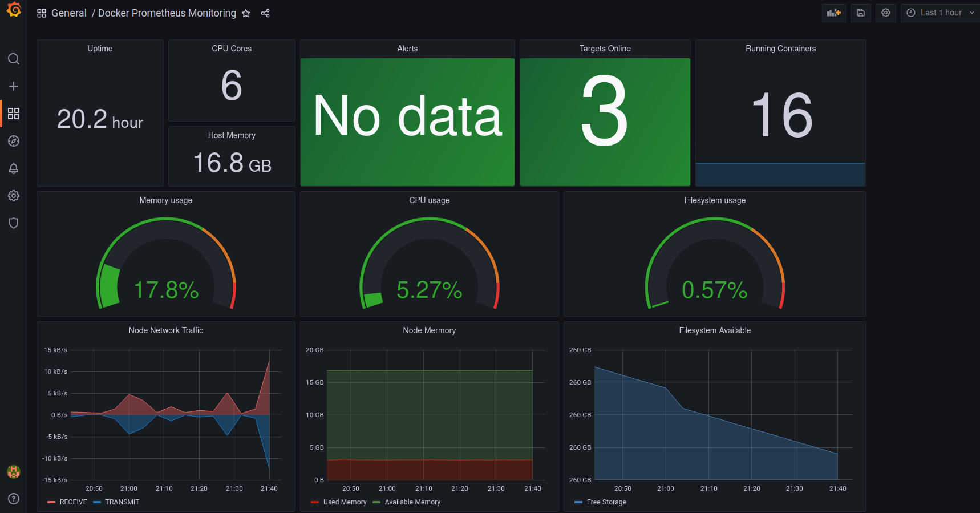Open the Explore compass icon
This screenshot has width=980, height=513.
(14, 141)
